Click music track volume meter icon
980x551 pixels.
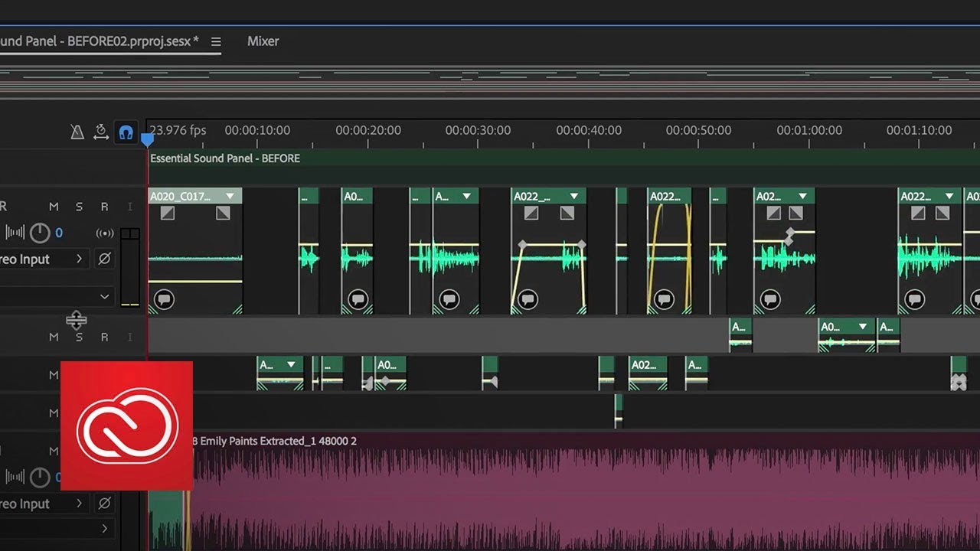point(15,478)
